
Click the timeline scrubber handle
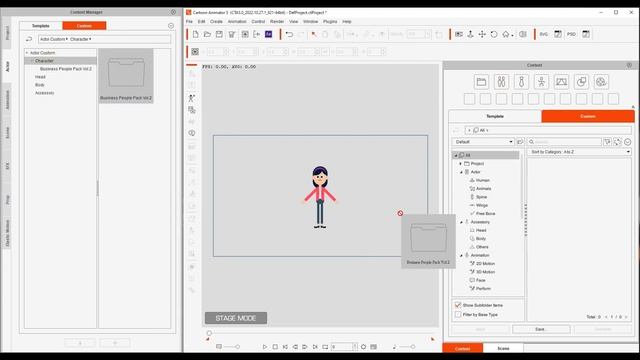[x=209, y=333]
